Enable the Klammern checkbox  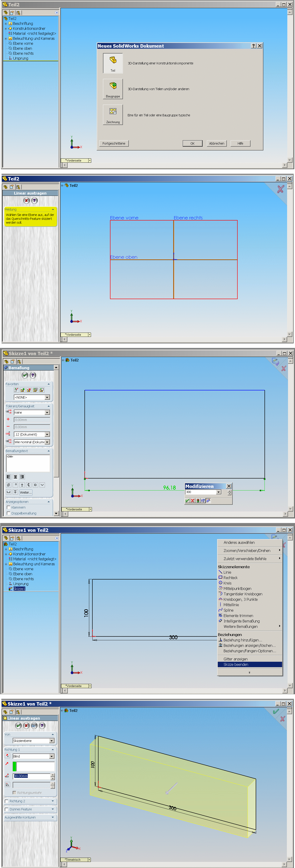click(8, 507)
